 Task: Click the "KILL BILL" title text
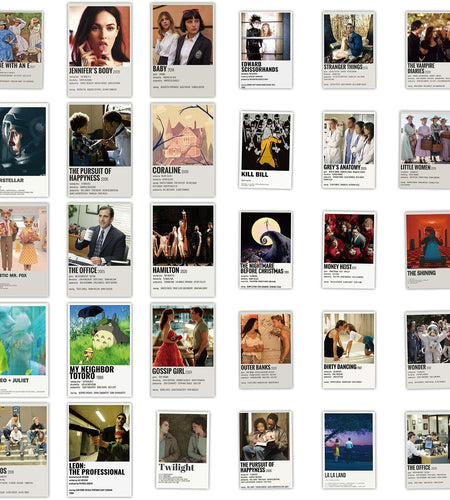pos(255,174)
